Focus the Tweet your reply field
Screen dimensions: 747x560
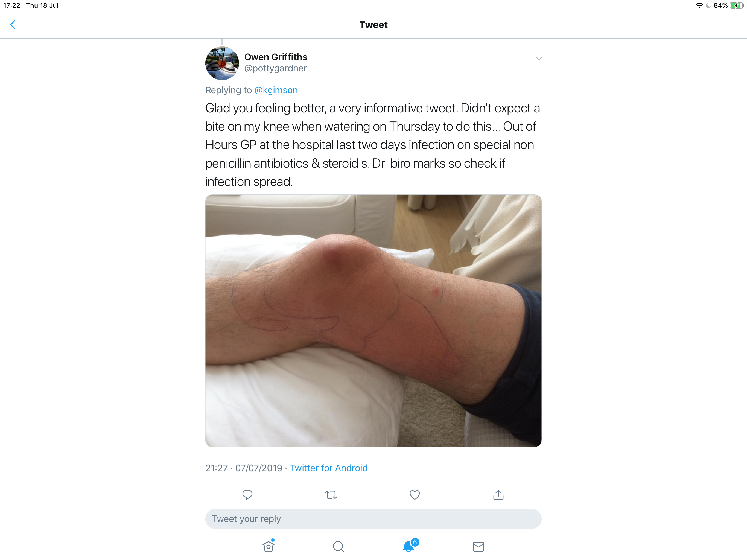click(x=373, y=519)
